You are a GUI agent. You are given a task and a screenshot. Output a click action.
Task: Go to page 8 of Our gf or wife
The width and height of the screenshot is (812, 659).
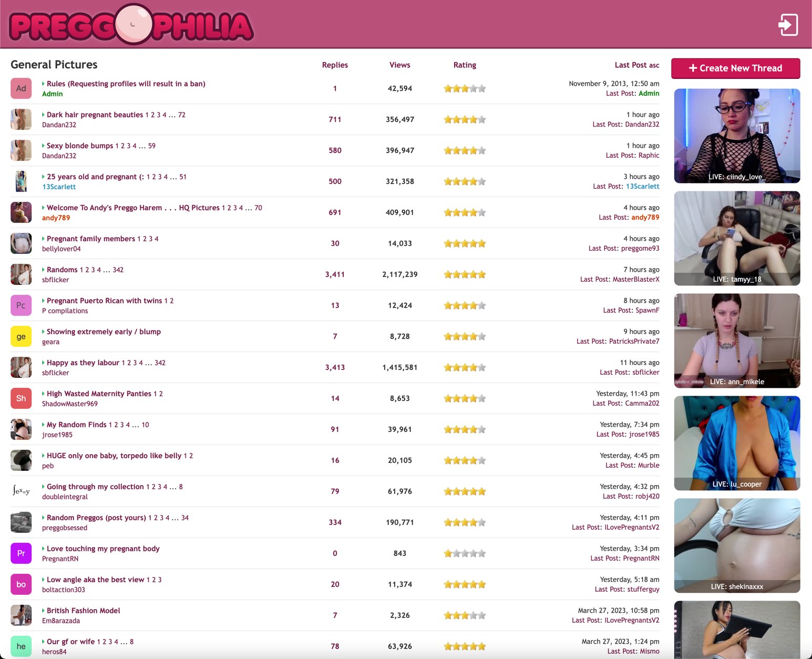pos(131,642)
